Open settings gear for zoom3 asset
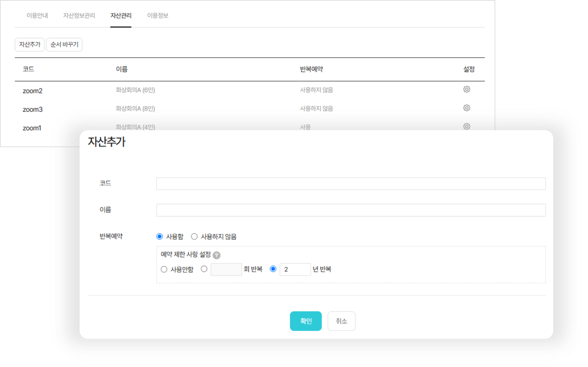588x367 pixels. click(466, 108)
